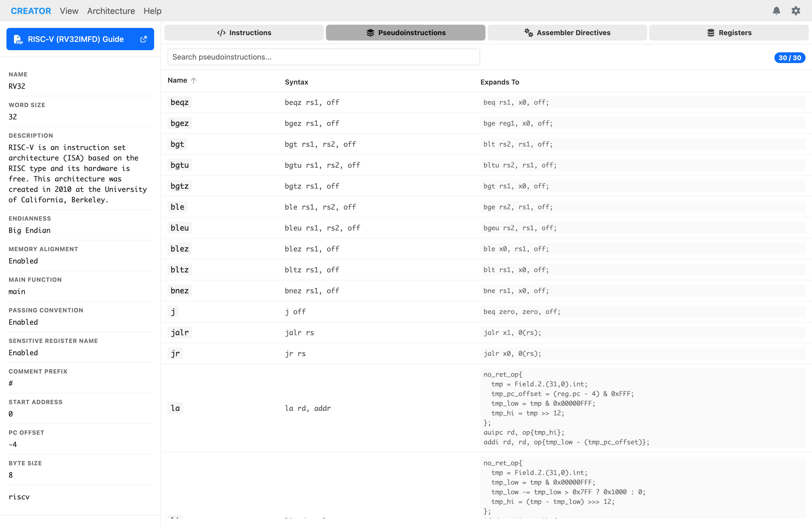Viewport: 812px width, 527px height.
Task: Click the gears icon on Assembler Directives tab
Action: click(x=528, y=33)
